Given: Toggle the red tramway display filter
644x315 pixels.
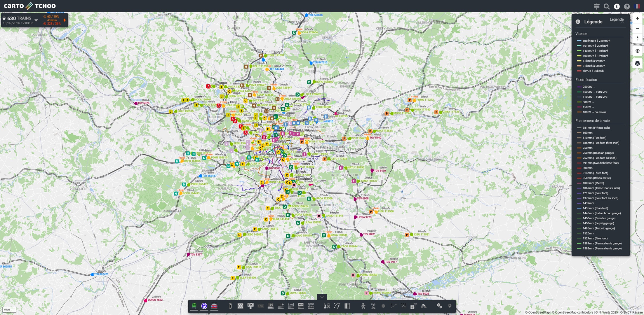Looking at the screenshot, I should click(x=214, y=306).
